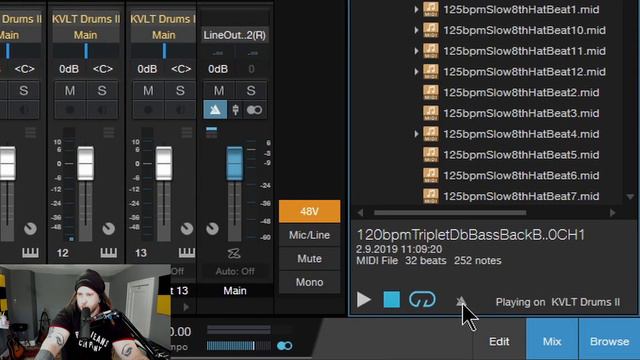Click the microphone icon on the LineOut channel
The width and height of the screenshot is (640, 360).
point(236,110)
